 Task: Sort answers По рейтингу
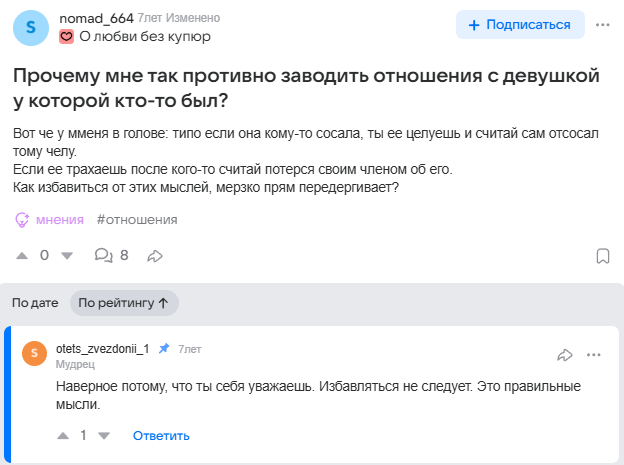click(124, 303)
